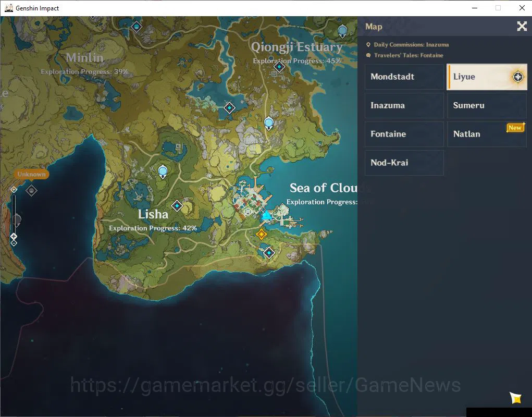Screen dimensions: 532x417
Task: Click the Daily Commissions pin icon
Action: pyautogui.click(x=368, y=45)
